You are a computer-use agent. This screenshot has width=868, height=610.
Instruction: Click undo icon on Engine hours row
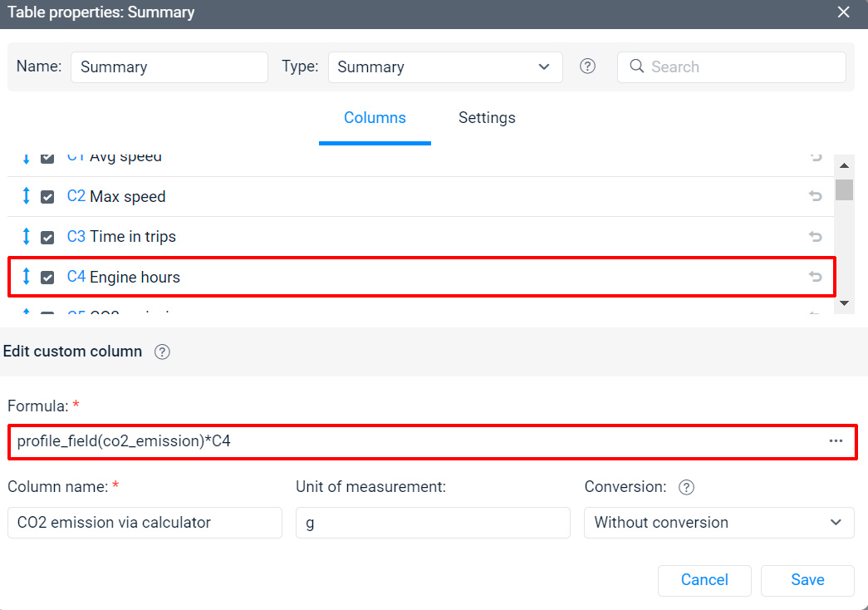(x=815, y=277)
